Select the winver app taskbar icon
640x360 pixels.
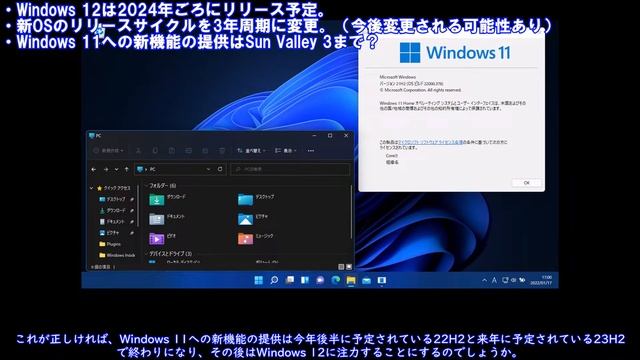pos(382,280)
